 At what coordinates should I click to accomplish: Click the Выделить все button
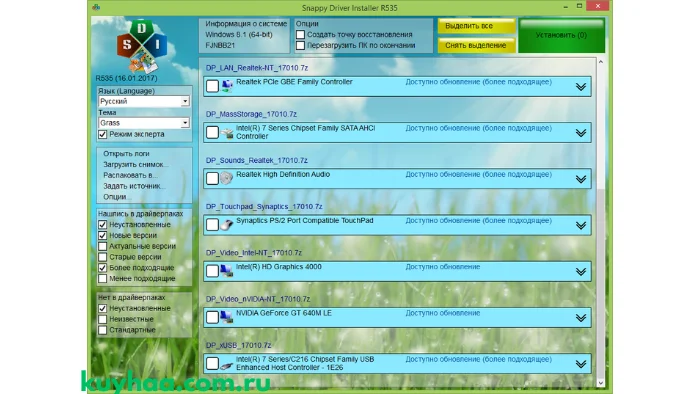point(476,26)
